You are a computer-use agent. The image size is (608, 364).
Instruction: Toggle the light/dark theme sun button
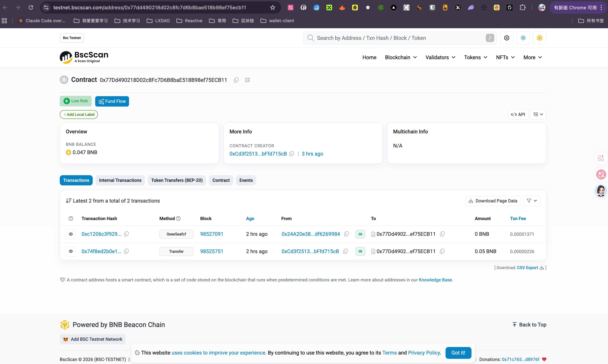[x=523, y=38]
